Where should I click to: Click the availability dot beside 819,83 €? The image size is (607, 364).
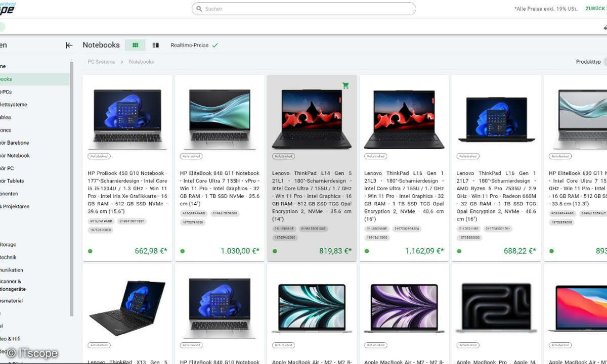click(275, 251)
